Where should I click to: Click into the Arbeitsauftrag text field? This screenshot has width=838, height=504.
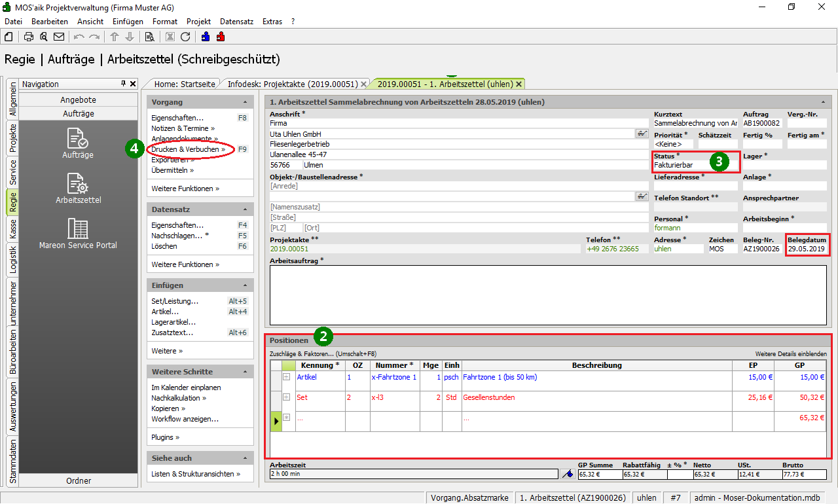click(x=547, y=295)
